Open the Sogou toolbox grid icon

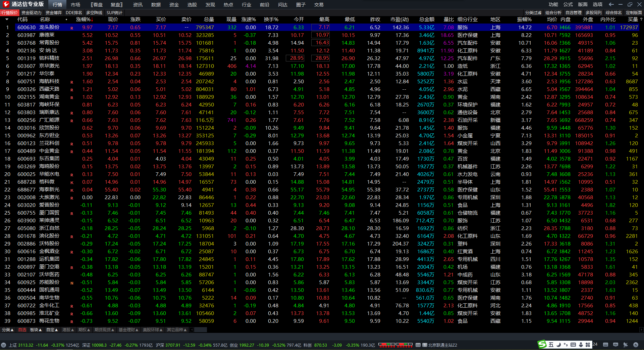588,345
